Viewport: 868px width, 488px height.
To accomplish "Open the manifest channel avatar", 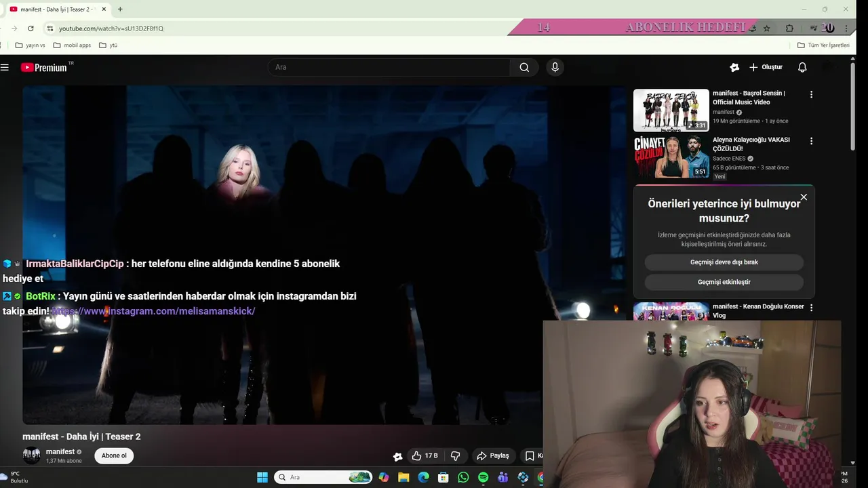I will pyautogui.click(x=31, y=455).
